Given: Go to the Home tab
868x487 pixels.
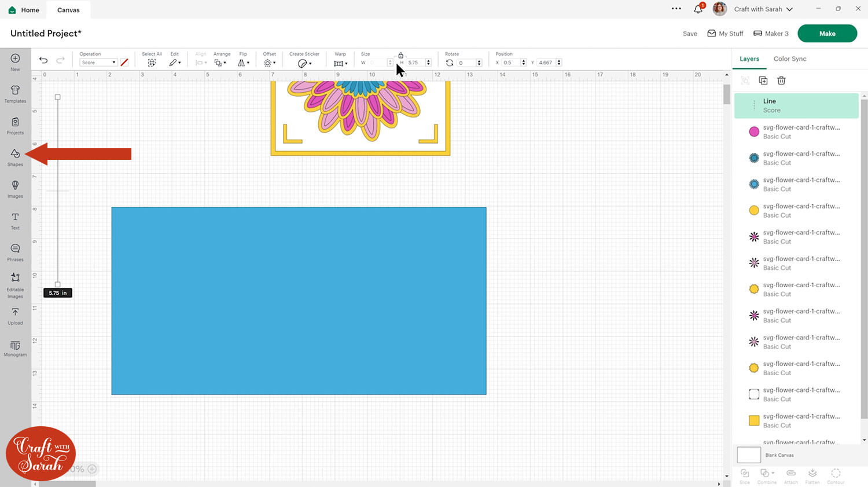Looking at the screenshot, I should coord(24,10).
